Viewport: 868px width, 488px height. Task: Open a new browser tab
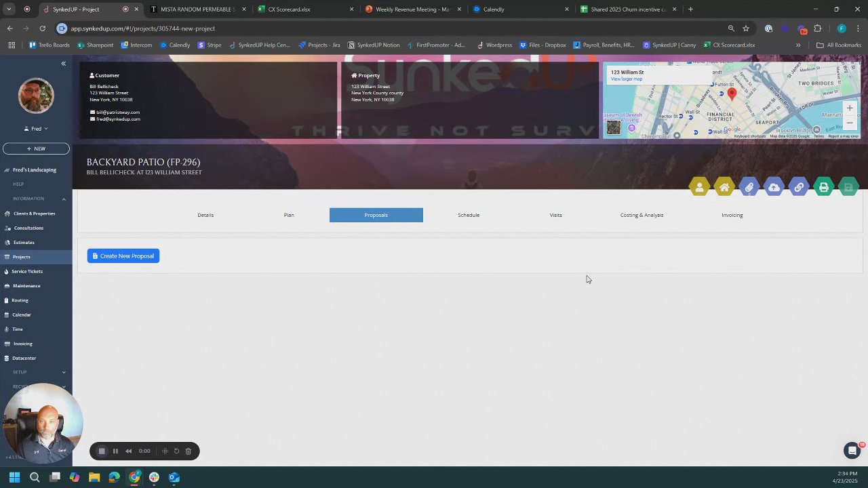tap(690, 9)
